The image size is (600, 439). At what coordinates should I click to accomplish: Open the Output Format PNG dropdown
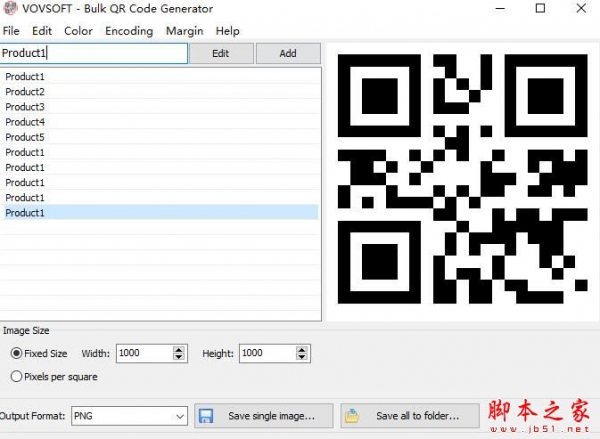click(129, 416)
